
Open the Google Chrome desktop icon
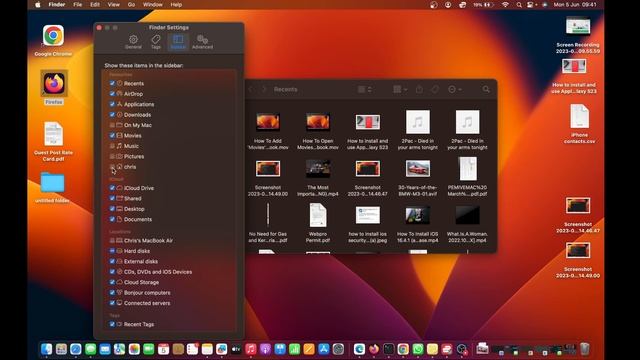(x=53, y=40)
